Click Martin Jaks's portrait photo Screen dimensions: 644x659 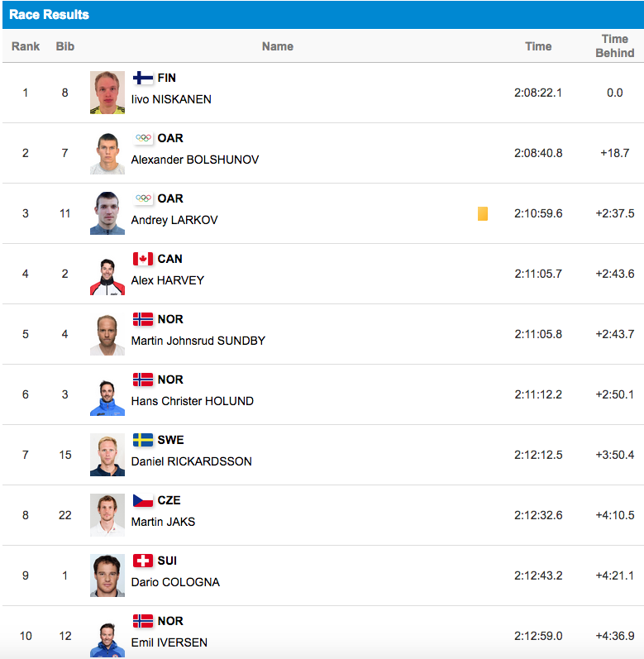(107, 515)
